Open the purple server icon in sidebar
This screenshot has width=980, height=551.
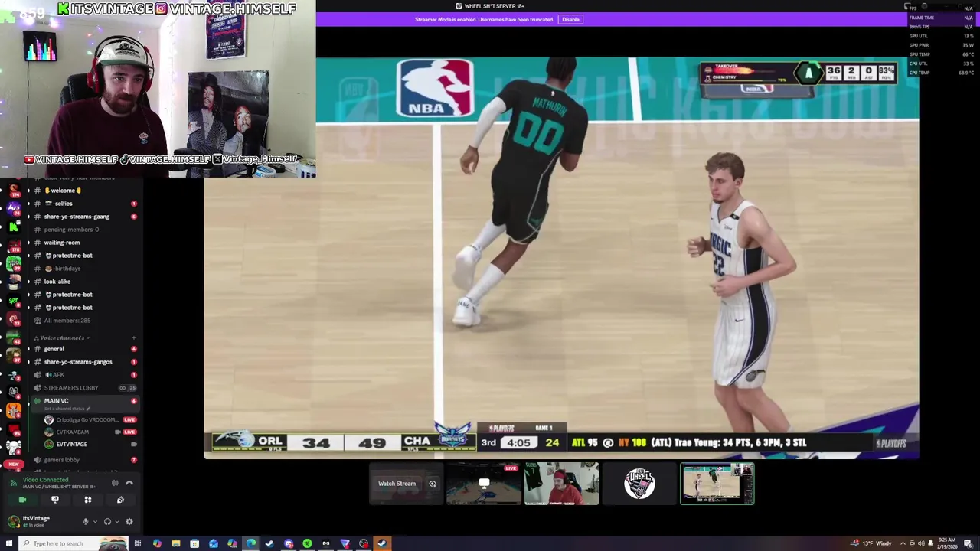coord(14,207)
